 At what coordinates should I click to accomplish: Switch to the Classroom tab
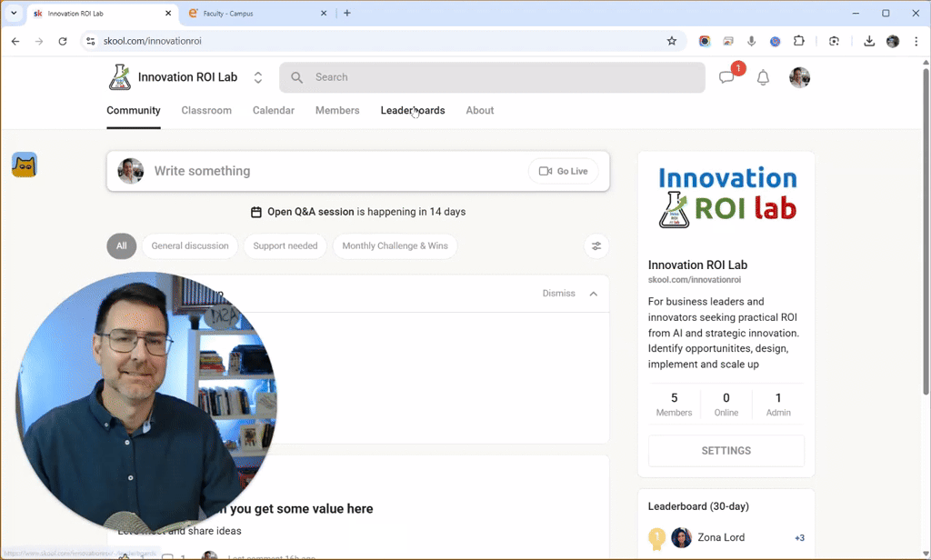(206, 110)
